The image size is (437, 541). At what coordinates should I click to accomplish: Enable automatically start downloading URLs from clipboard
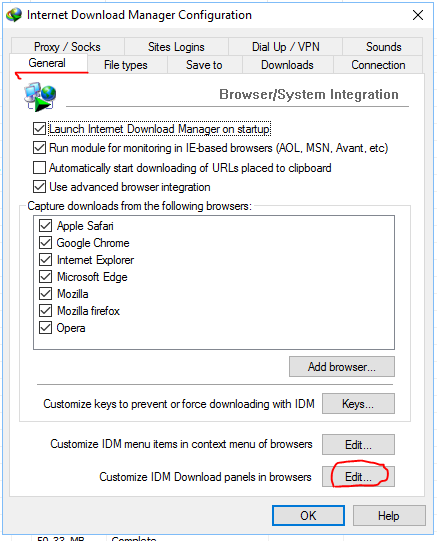click(x=39, y=168)
